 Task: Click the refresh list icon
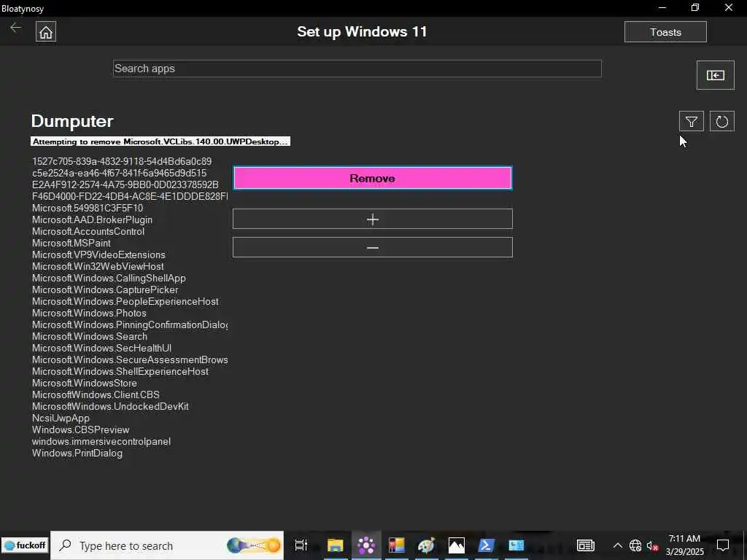[x=721, y=122]
